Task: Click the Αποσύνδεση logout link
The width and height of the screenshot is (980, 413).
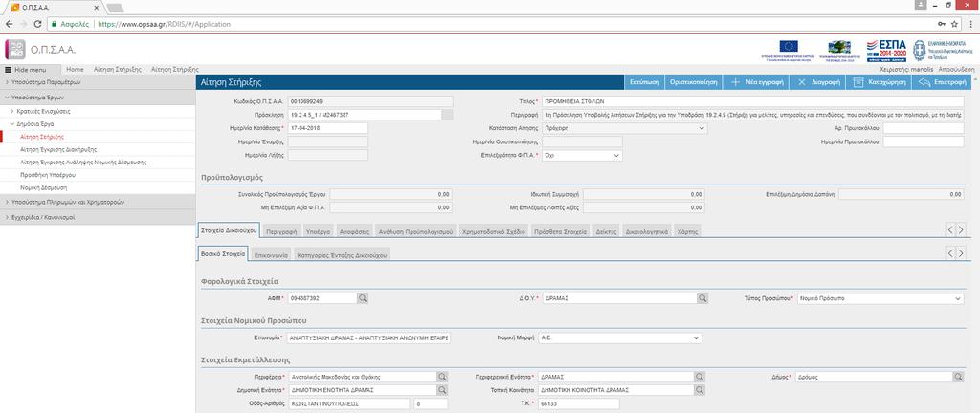Action: tap(957, 69)
